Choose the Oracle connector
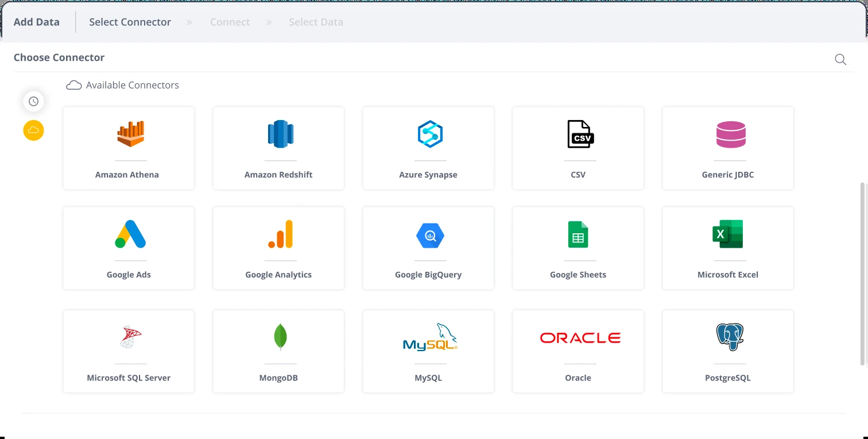The height and width of the screenshot is (439, 868). (x=578, y=351)
